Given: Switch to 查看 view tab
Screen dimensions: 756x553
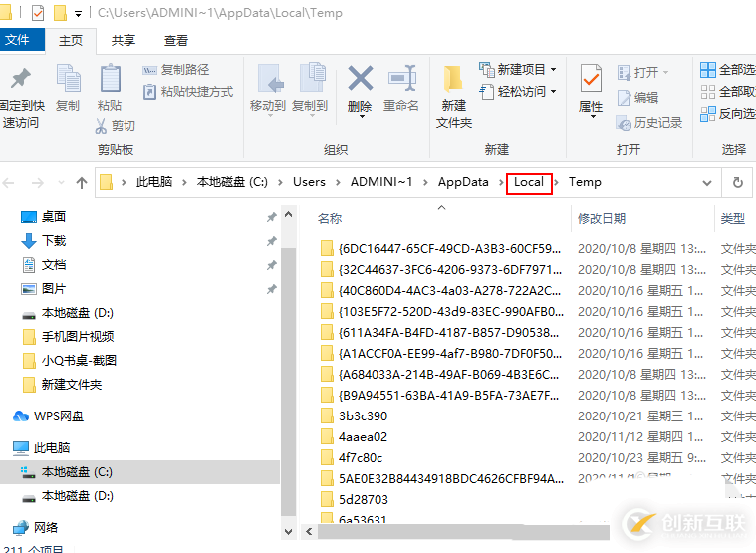Looking at the screenshot, I should pyautogui.click(x=176, y=41).
